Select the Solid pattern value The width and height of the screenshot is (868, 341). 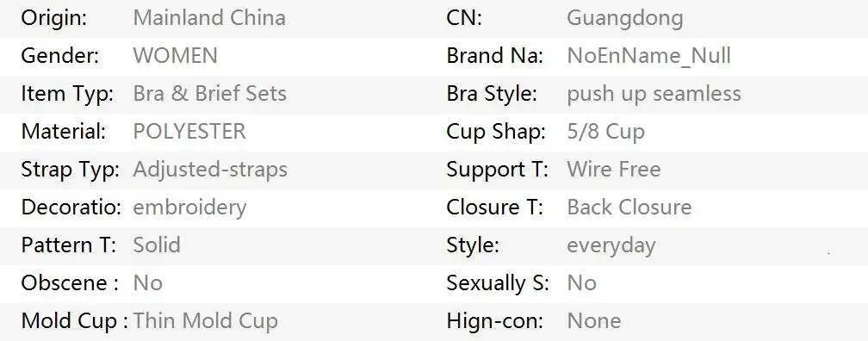(x=157, y=245)
